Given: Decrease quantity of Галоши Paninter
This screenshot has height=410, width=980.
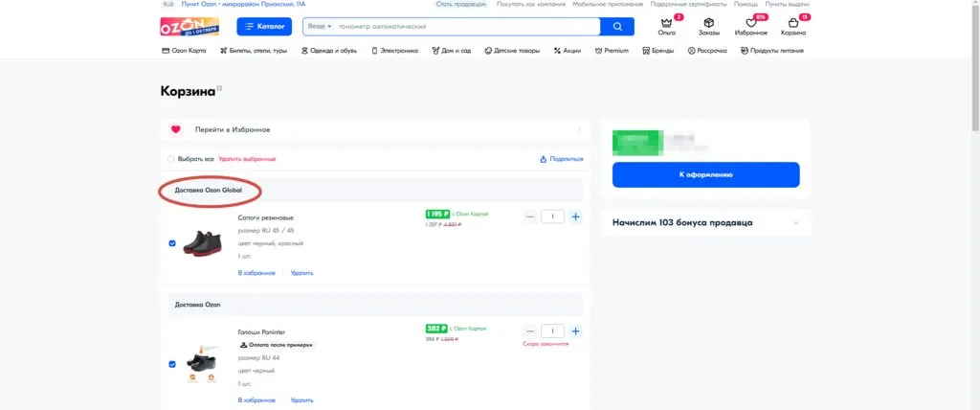Looking at the screenshot, I should [x=530, y=331].
